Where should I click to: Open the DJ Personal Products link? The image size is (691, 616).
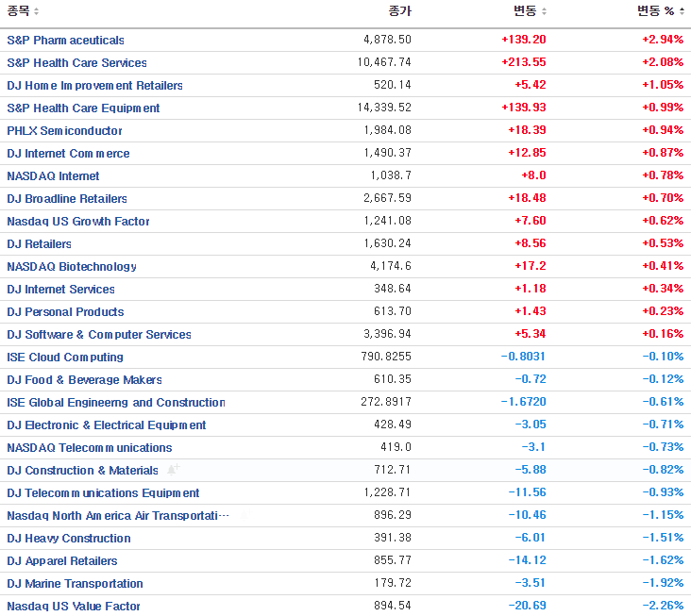click(65, 312)
